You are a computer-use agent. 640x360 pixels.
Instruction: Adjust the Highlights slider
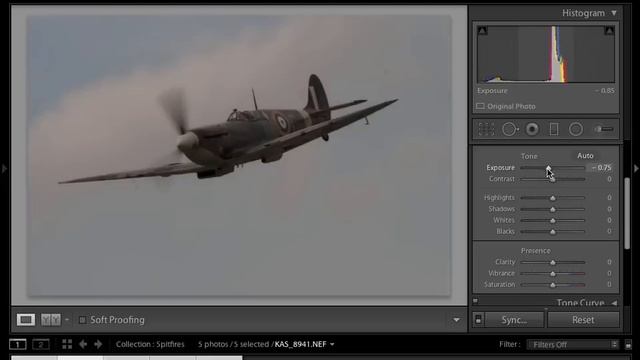point(553,198)
